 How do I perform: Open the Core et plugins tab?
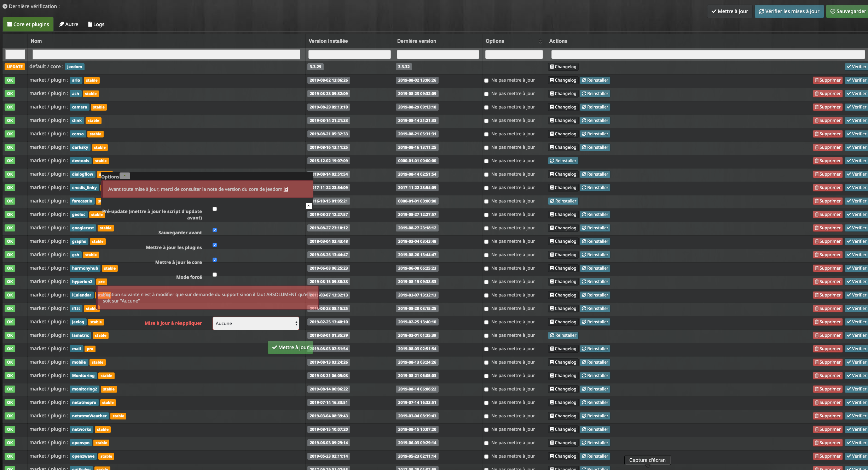[28, 24]
